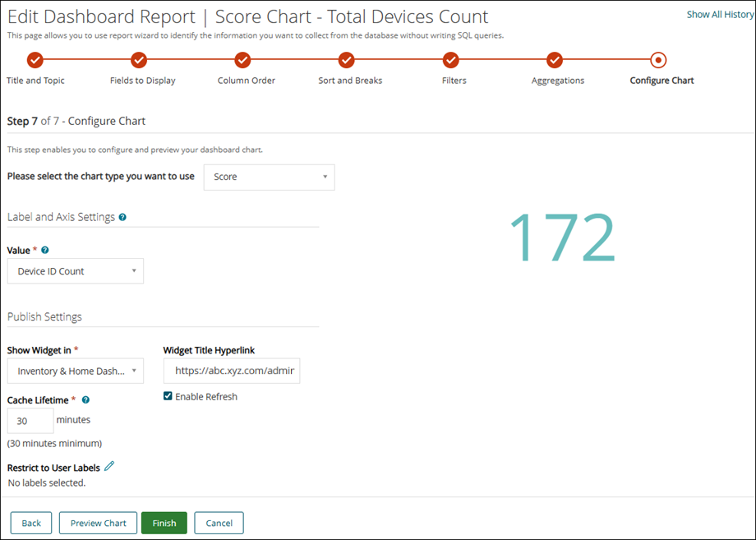The image size is (756, 540).
Task: Disable the Enable Refresh checkbox
Action: point(168,396)
